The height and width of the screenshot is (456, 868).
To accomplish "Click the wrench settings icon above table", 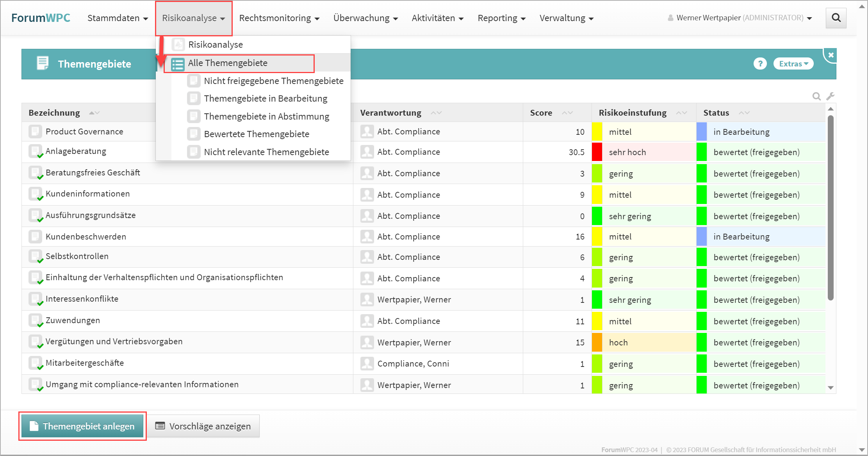I will pyautogui.click(x=831, y=96).
